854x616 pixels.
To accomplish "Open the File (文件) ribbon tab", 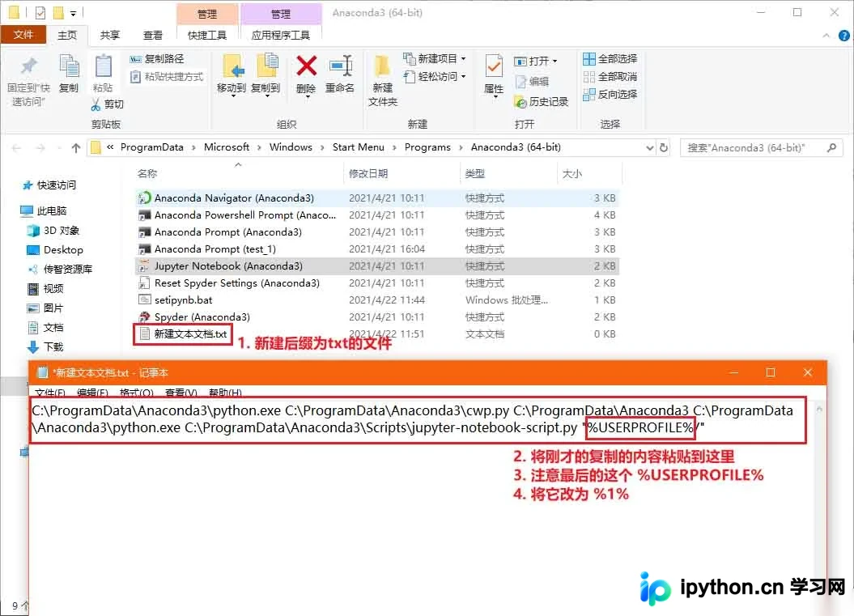I will [23, 35].
